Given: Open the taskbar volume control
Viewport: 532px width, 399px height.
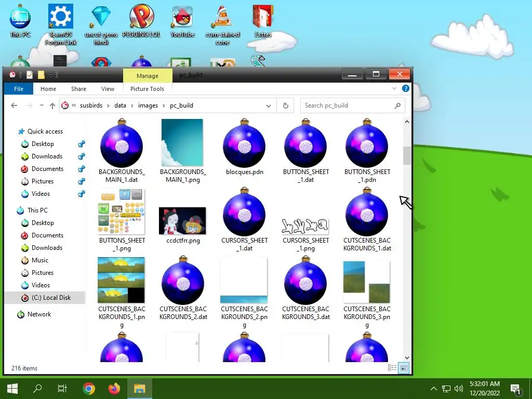Looking at the screenshot, I should [x=459, y=389].
